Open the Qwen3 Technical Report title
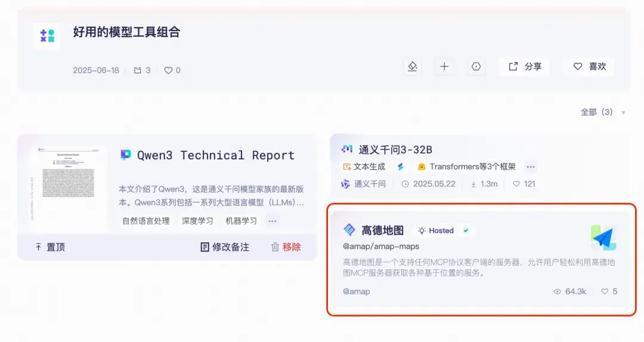 (216, 155)
